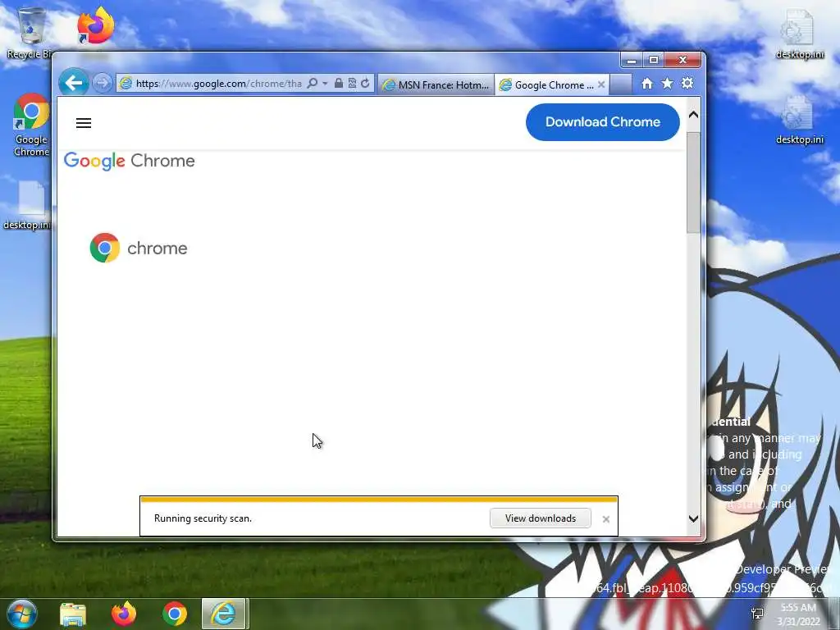Click the page scrollbar down arrow

693,518
